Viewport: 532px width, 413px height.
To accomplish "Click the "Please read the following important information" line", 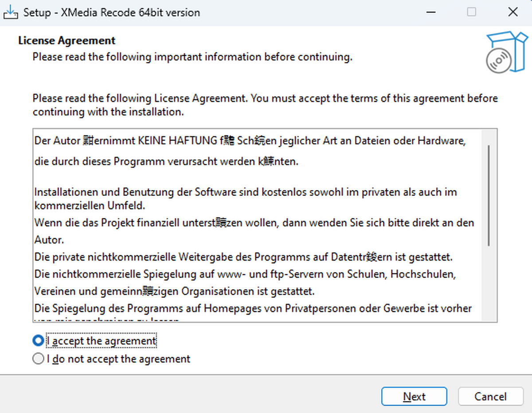I will 192,57.
